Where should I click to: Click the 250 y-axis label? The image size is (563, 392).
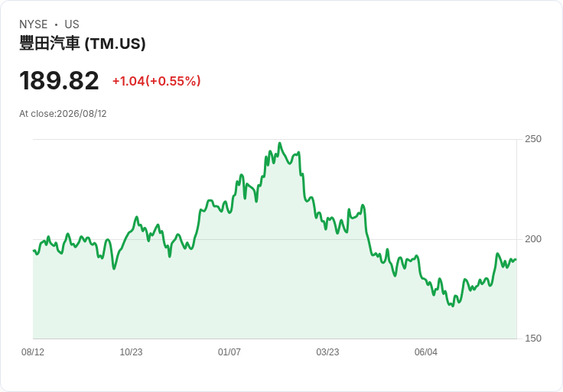[533, 139]
